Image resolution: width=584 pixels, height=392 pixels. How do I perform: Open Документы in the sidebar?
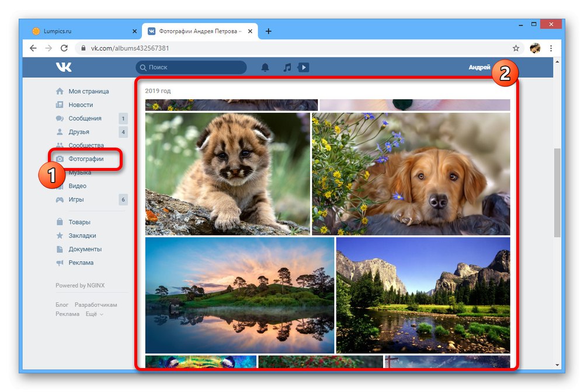85,249
